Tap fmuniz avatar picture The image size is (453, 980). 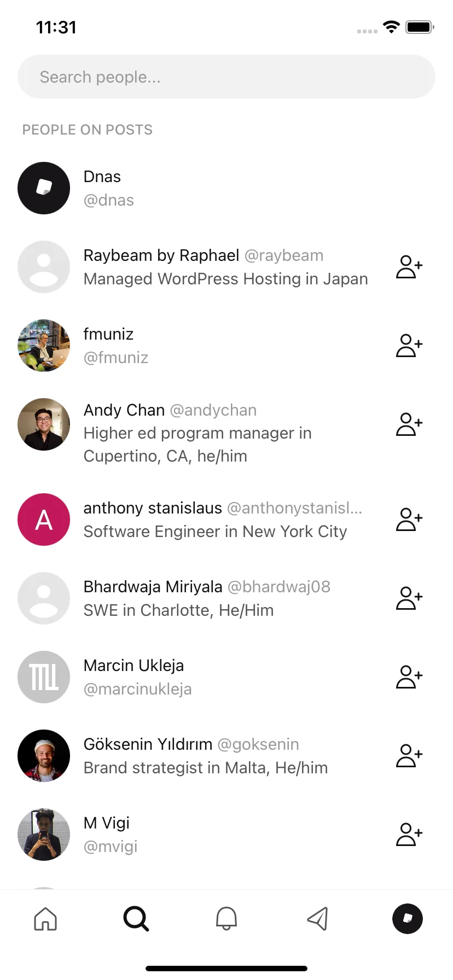click(44, 346)
